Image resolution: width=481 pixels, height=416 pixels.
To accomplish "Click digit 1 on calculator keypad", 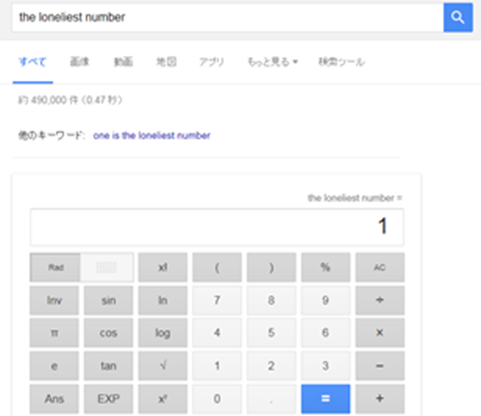I will tap(217, 366).
